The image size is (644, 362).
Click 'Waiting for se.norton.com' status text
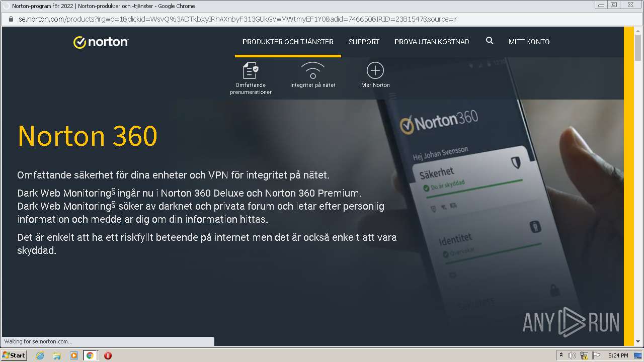38,341
